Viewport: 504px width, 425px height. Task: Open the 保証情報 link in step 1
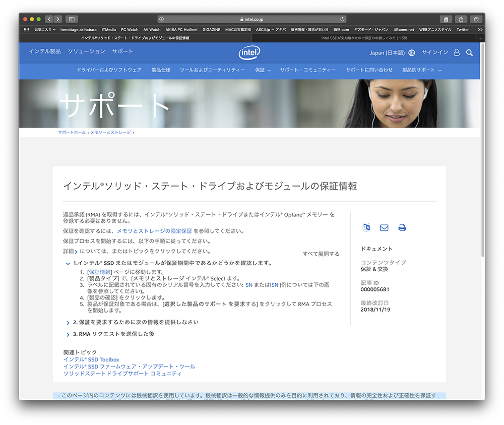100,272
